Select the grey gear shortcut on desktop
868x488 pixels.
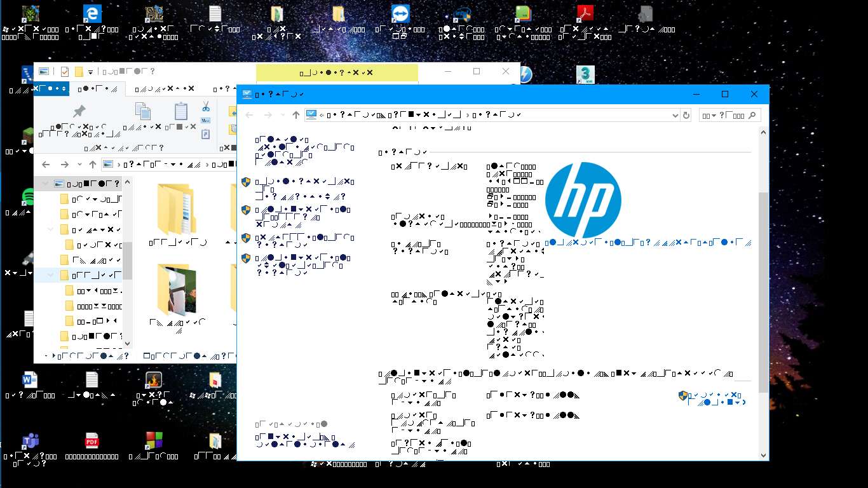[646, 14]
